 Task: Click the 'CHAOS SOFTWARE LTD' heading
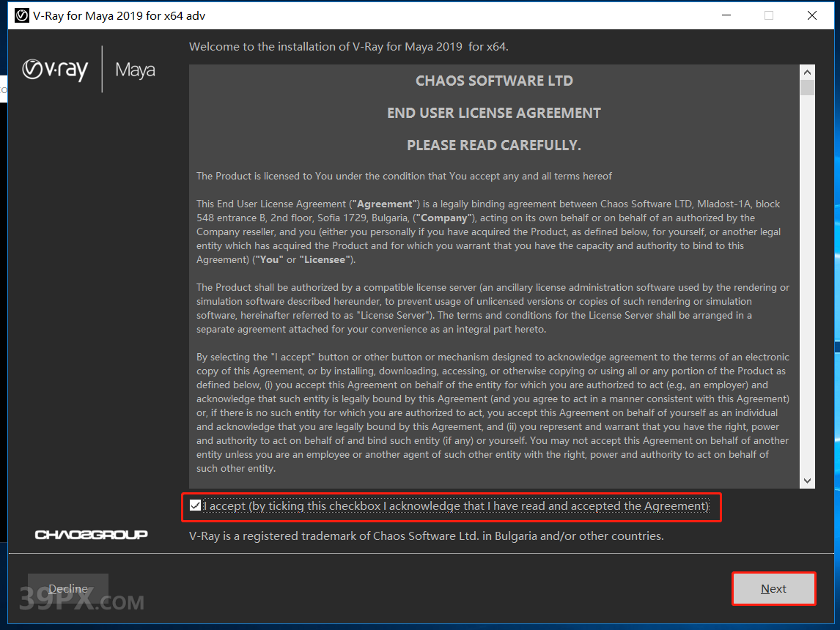click(494, 81)
